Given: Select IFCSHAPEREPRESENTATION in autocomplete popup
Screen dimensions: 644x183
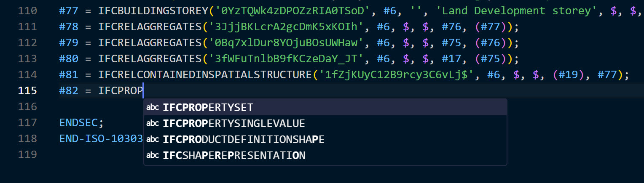Looking at the screenshot, I should point(325,155).
